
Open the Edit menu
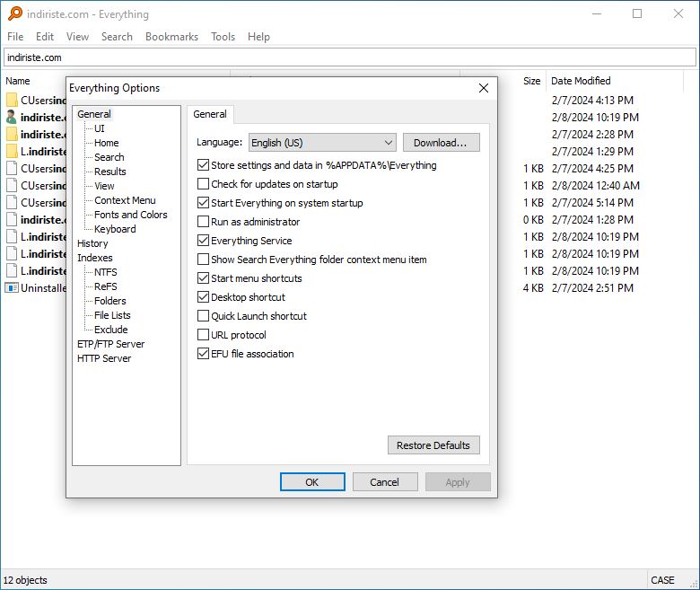[x=45, y=37]
